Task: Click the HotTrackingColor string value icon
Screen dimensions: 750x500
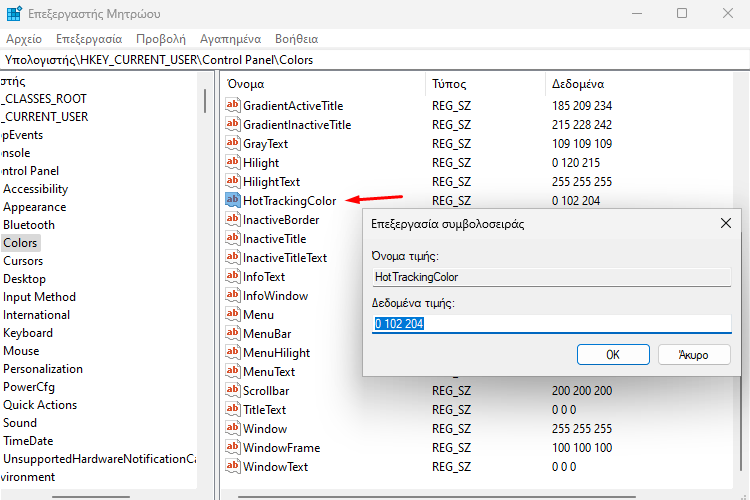Action: click(x=232, y=200)
